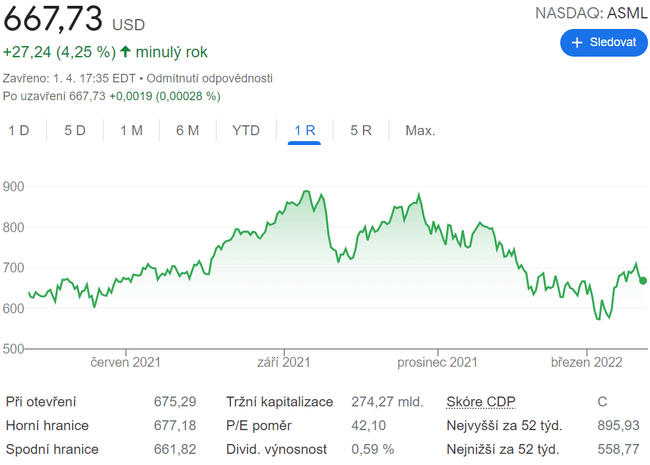
Task: Open the 5 R chart view
Action: click(x=361, y=130)
